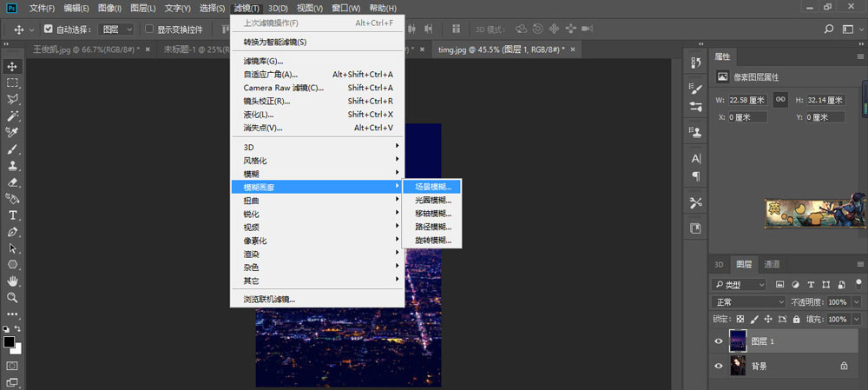Open the 类型 layer filter dropdown
This screenshot has width=868, height=390.
(x=739, y=284)
